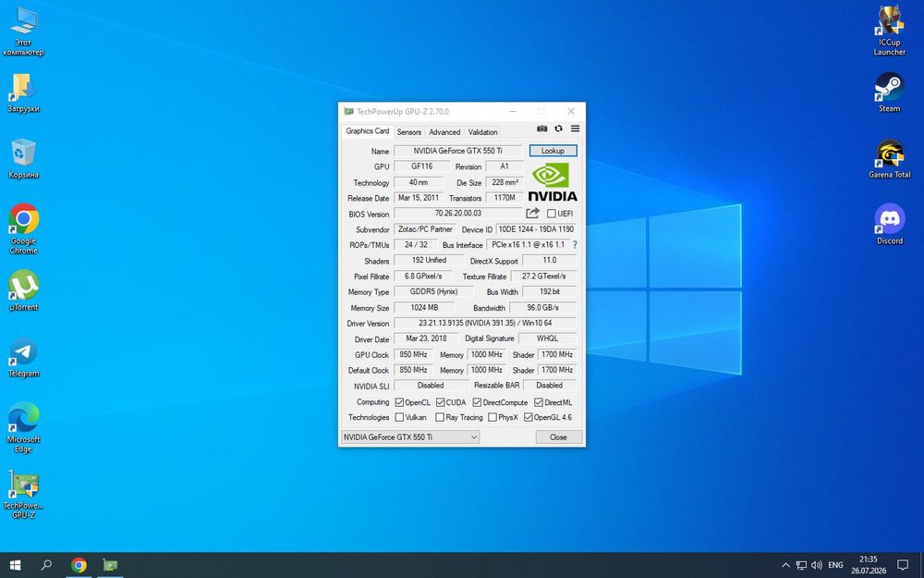Click Name field NVIDIA GeForce GTX 550 Ti
Image resolution: width=924 pixels, height=578 pixels.
coord(458,151)
